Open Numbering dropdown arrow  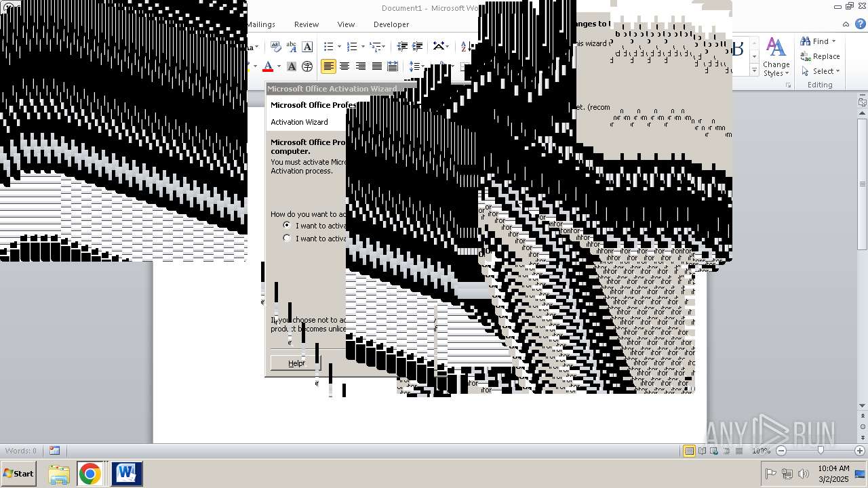pyautogui.click(x=363, y=47)
